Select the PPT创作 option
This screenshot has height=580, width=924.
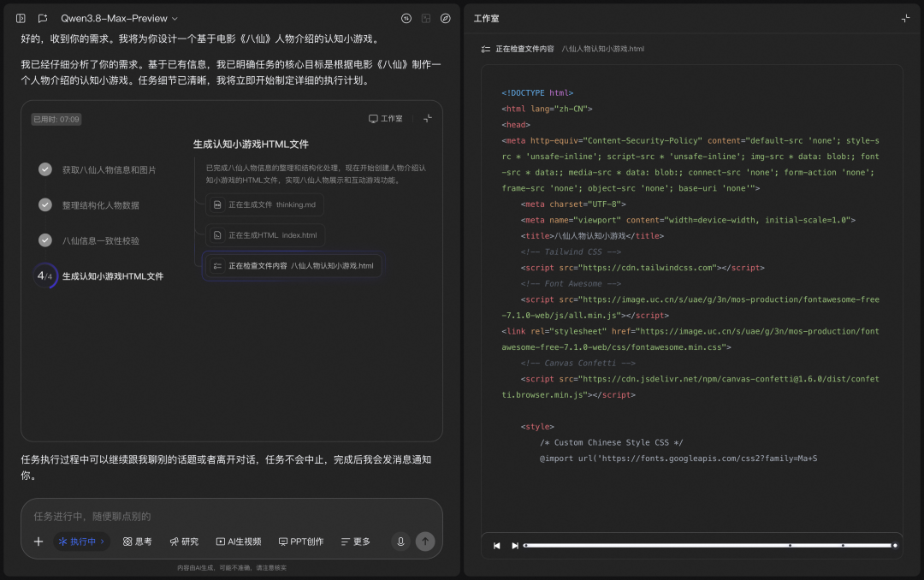click(301, 542)
